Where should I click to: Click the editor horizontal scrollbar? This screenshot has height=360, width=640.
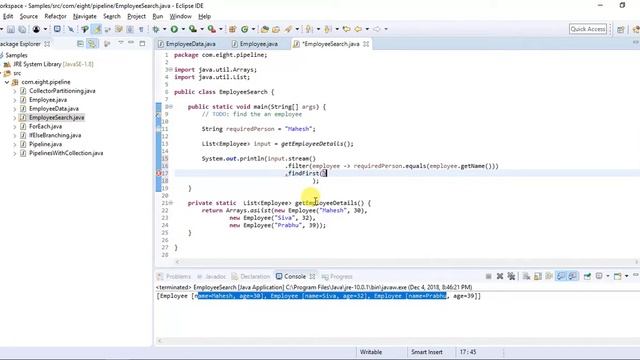click(406, 262)
